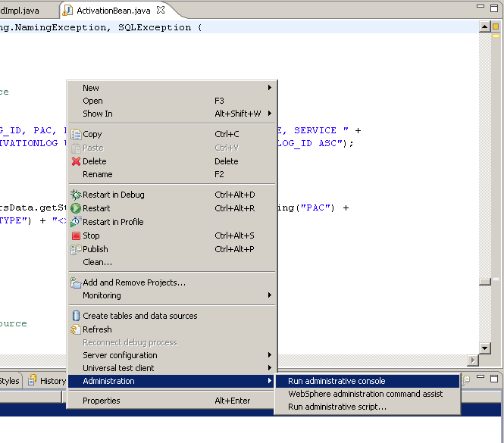Click editor vertical scrollbar up arrow

click(x=484, y=27)
